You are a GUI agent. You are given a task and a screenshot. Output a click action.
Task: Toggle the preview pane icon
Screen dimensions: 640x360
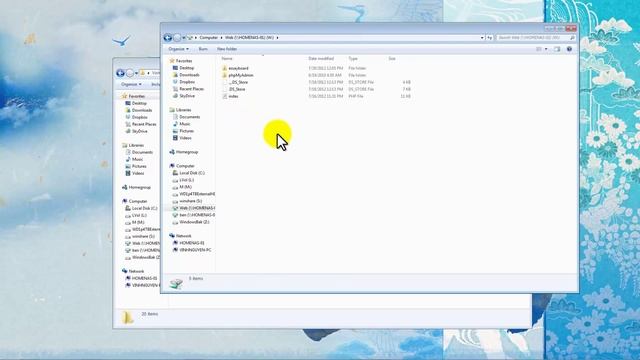tap(557, 49)
